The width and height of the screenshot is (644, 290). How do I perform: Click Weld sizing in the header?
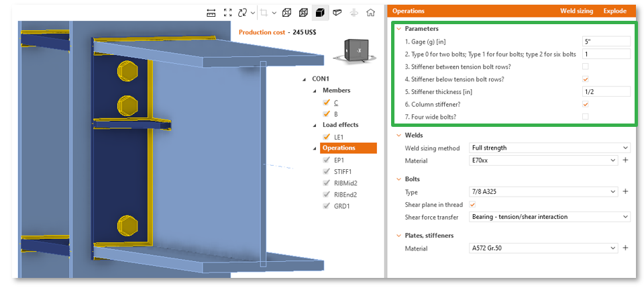coord(576,11)
